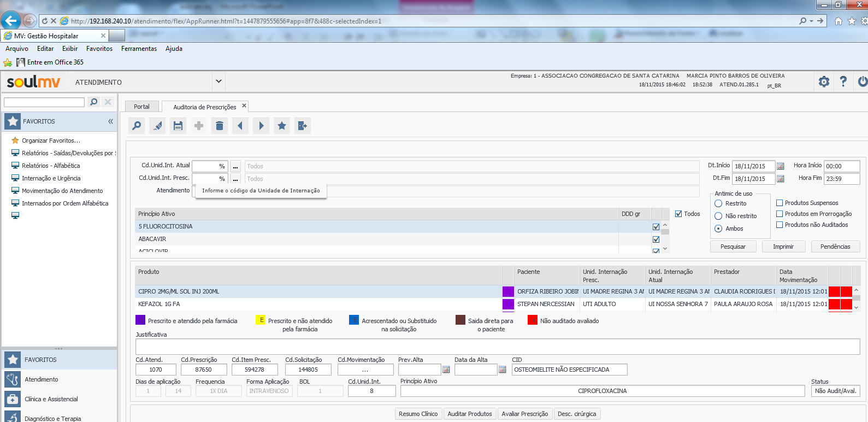Click the search magnifier toolbar icon
Image resolution: width=868 pixels, height=422 pixels.
tap(137, 126)
